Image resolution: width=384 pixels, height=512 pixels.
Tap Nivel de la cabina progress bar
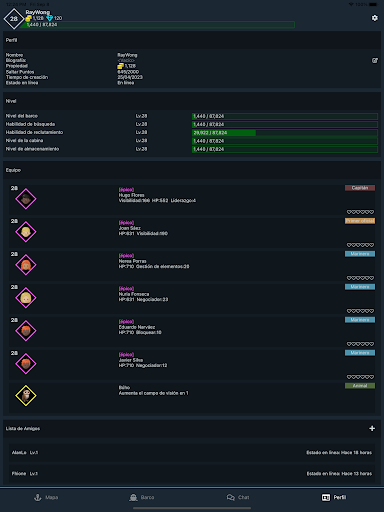285,141
